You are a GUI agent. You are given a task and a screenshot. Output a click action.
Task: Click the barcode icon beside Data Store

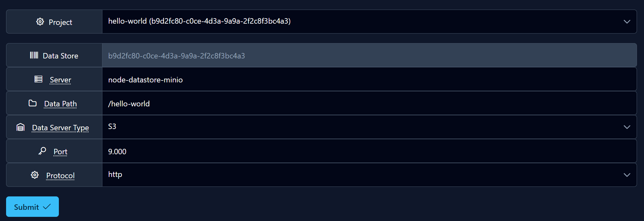point(34,55)
